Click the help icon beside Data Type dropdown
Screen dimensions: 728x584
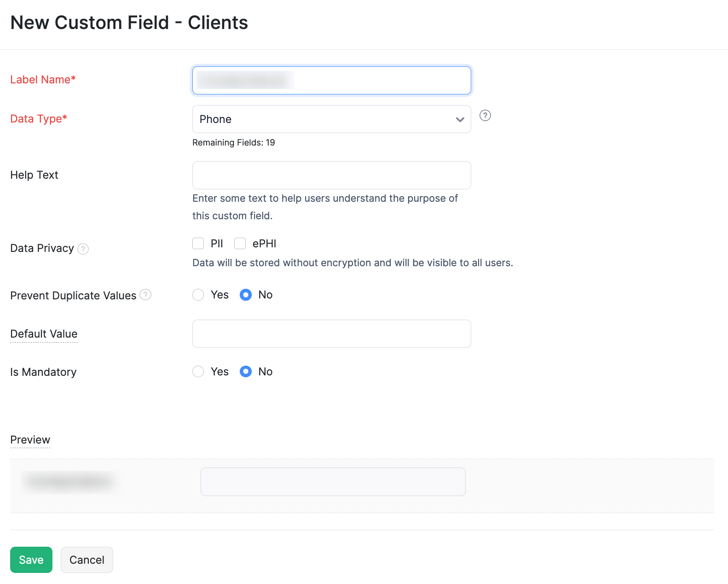(x=485, y=116)
